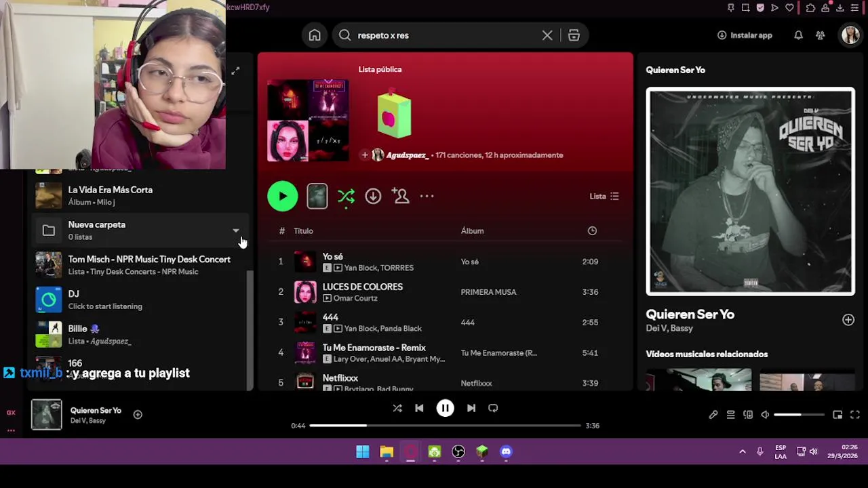Select track '444' title
Screen dimensions: 868x488
point(330,317)
